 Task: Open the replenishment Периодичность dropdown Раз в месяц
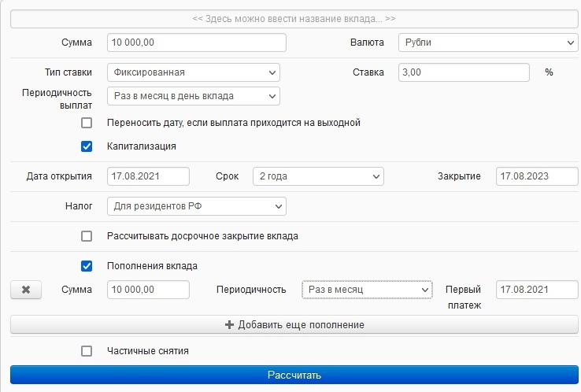click(367, 290)
